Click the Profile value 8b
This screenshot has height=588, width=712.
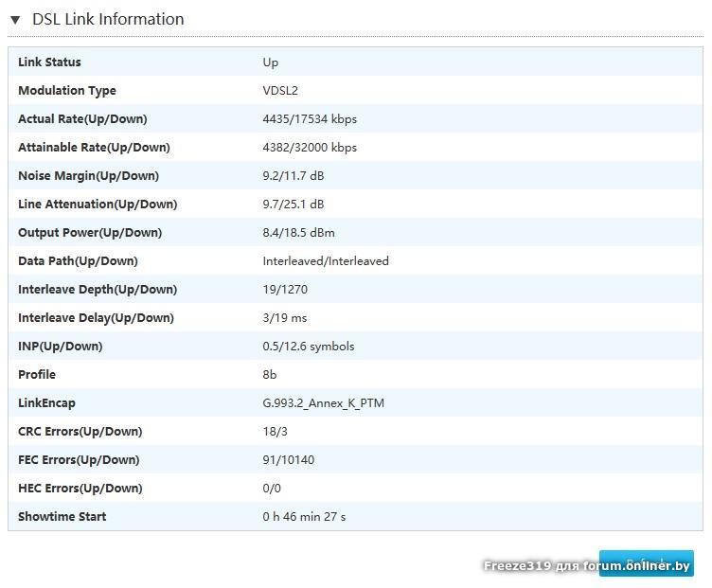click(270, 375)
